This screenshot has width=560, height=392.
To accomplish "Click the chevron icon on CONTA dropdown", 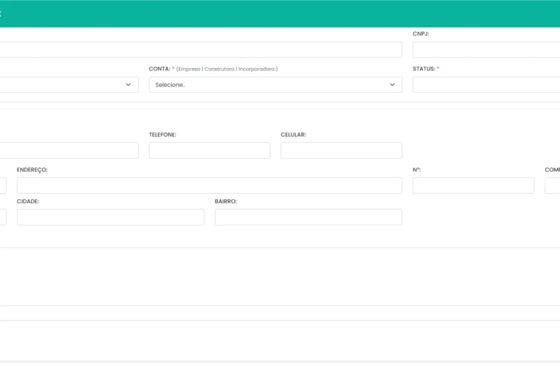I will click(392, 85).
